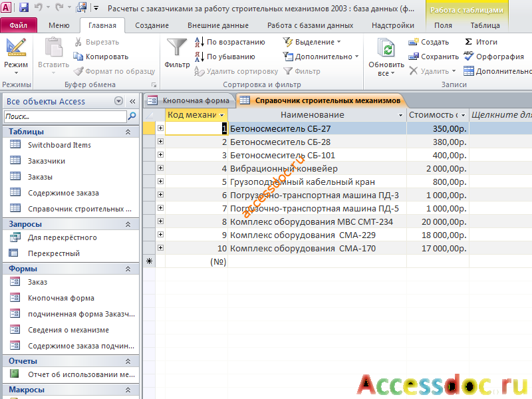Screen dimensions: 532x399
Task: Open navigation pane menu dropdown circle
Action: [x=118, y=101]
